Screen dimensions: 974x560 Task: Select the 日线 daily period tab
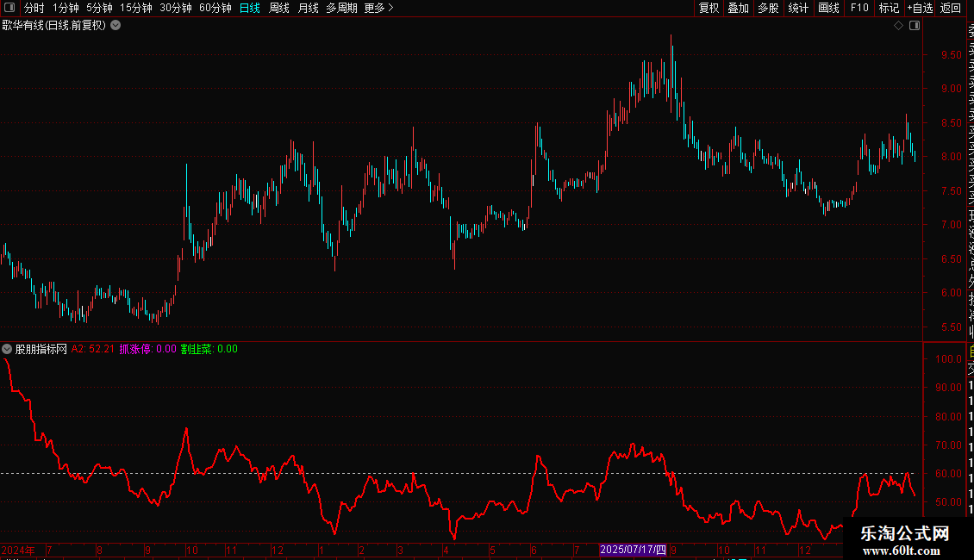point(250,8)
